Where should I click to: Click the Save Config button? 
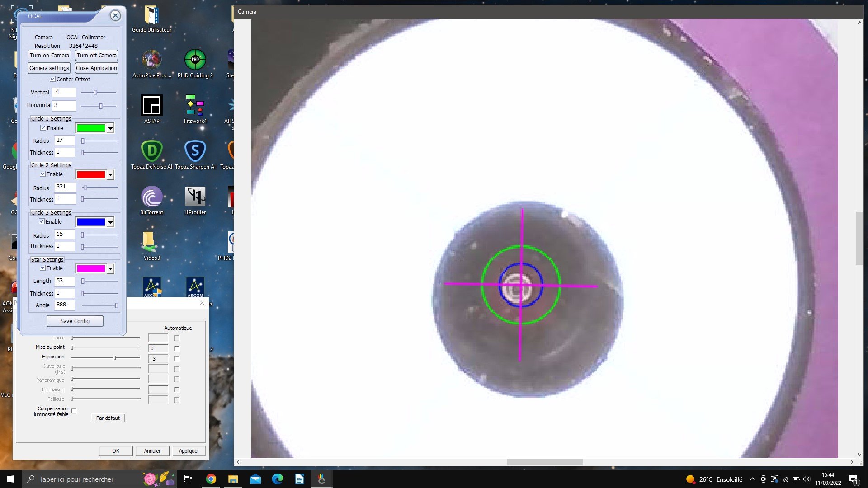[x=75, y=321]
